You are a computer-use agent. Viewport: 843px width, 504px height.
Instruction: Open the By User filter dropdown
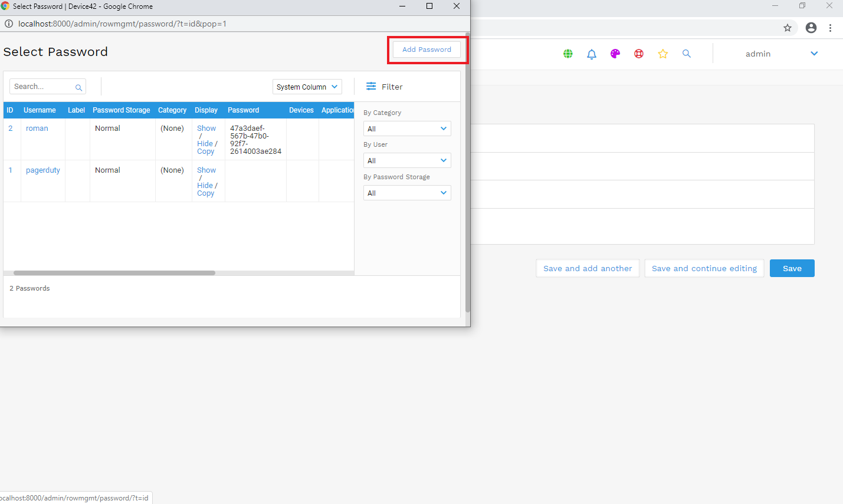pos(407,160)
